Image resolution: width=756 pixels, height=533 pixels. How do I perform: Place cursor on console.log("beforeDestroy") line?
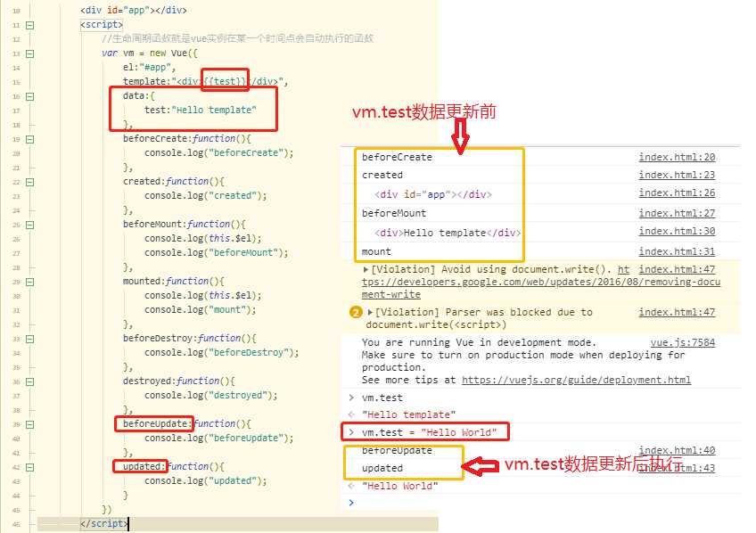click(221, 353)
